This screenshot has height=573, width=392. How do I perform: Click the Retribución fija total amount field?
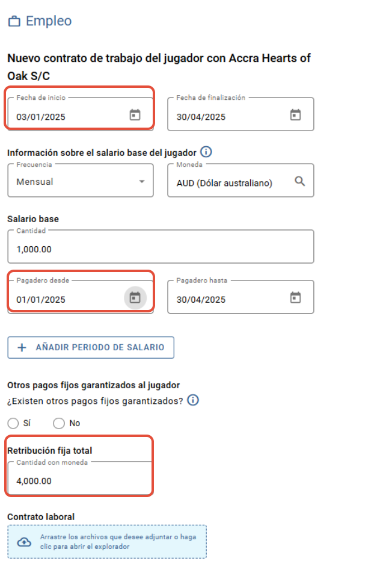[79, 478]
